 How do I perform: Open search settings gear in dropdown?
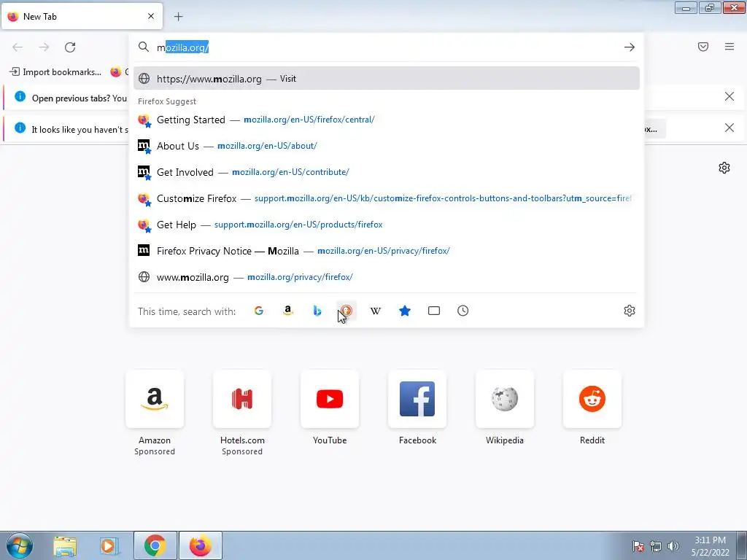click(630, 311)
